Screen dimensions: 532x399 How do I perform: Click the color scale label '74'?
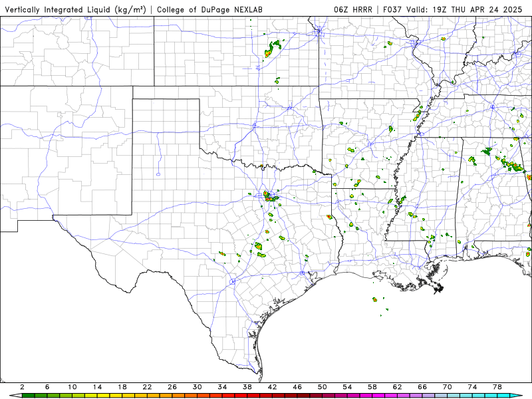coord(473,387)
